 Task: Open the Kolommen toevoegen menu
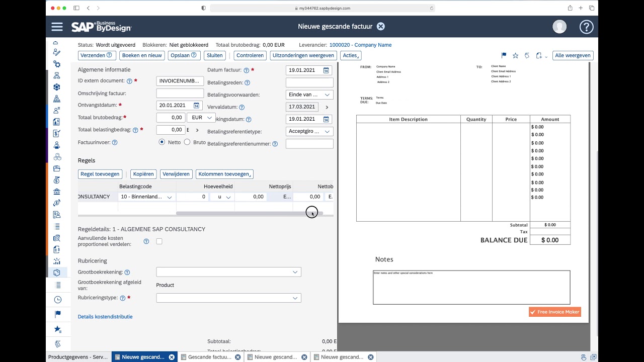pos(224,174)
